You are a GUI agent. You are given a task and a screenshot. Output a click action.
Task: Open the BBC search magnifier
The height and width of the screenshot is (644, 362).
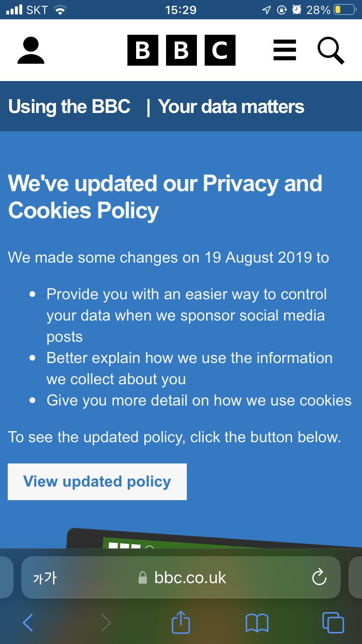(x=331, y=51)
